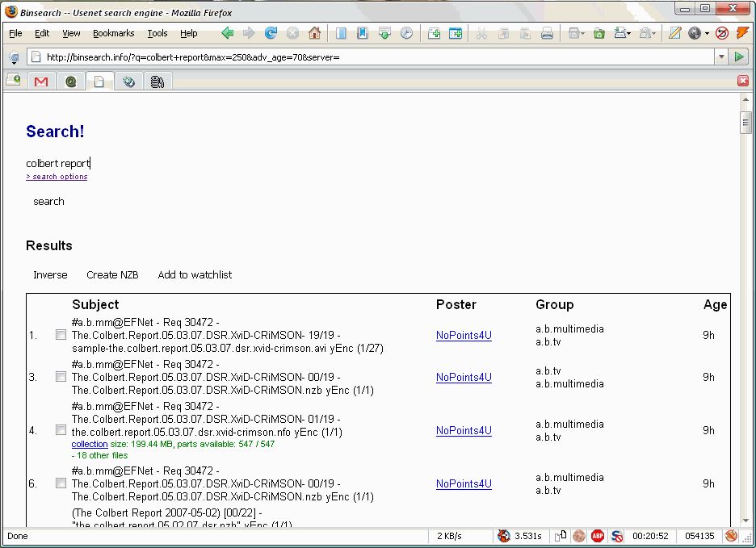Image resolution: width=756 pixels, height=548 pixels.
Task: Click the pencil notepad icon
Action: click(675, 33)
